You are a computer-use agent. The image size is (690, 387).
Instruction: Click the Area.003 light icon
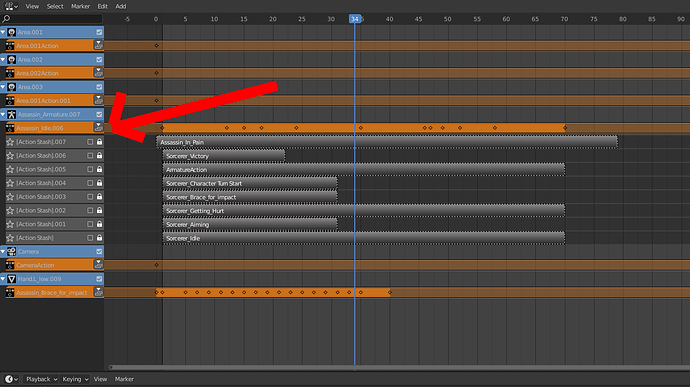[x=11, y=87]
